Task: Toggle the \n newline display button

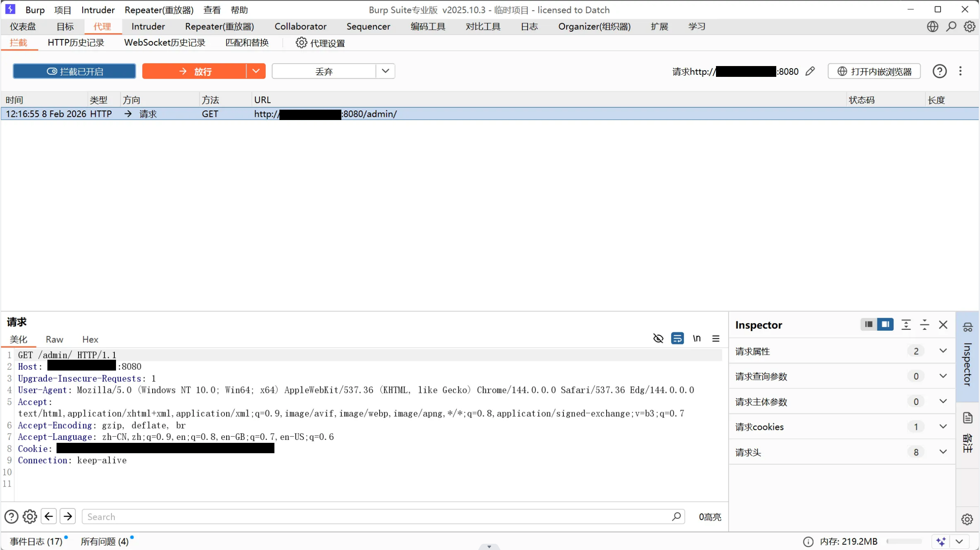Action: point(697,339)
